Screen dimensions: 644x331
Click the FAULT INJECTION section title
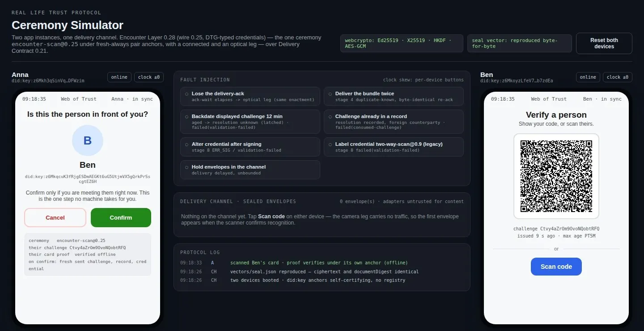(205, 80)
